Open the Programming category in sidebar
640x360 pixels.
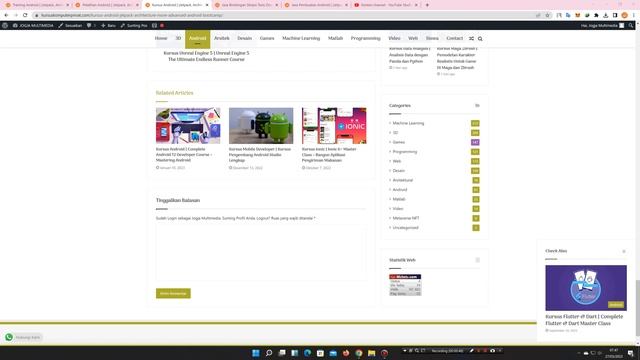pyautogui.click(x=404, y=152)
